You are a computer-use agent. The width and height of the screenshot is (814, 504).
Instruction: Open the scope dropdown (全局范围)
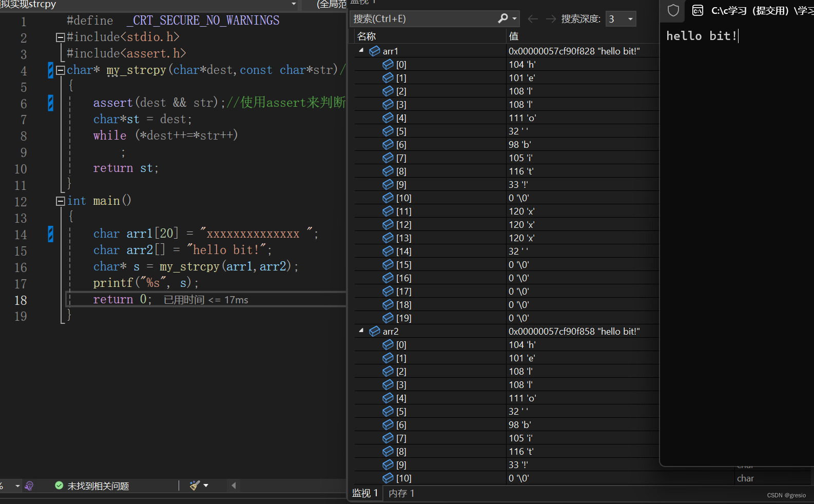pyautogui.click(x=332, y=5)
